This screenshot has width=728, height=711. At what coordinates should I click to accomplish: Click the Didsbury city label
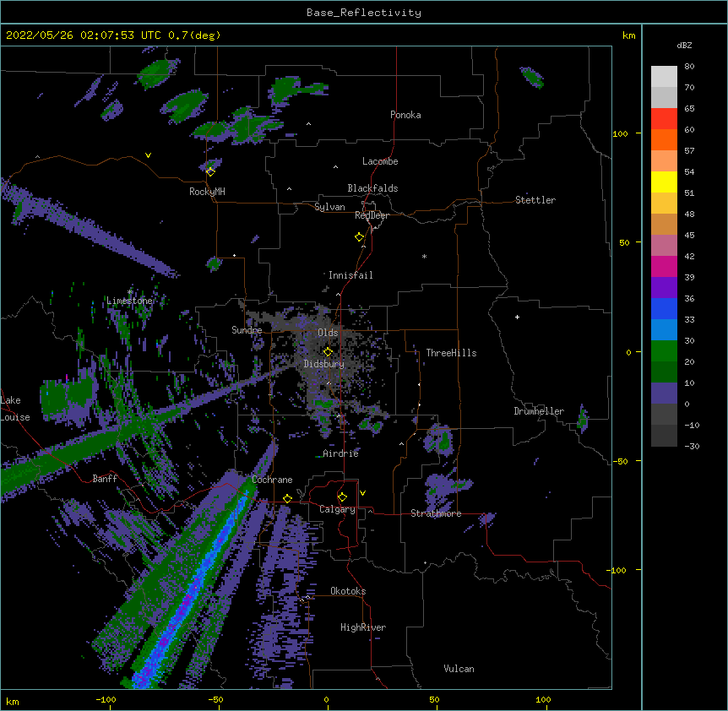click(324, 364)
